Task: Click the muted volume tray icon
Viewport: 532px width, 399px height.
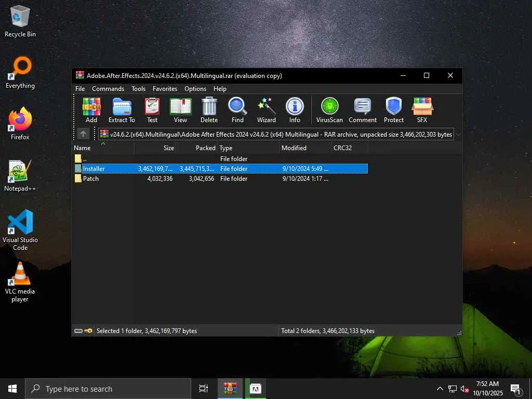Action: [464, 389]
